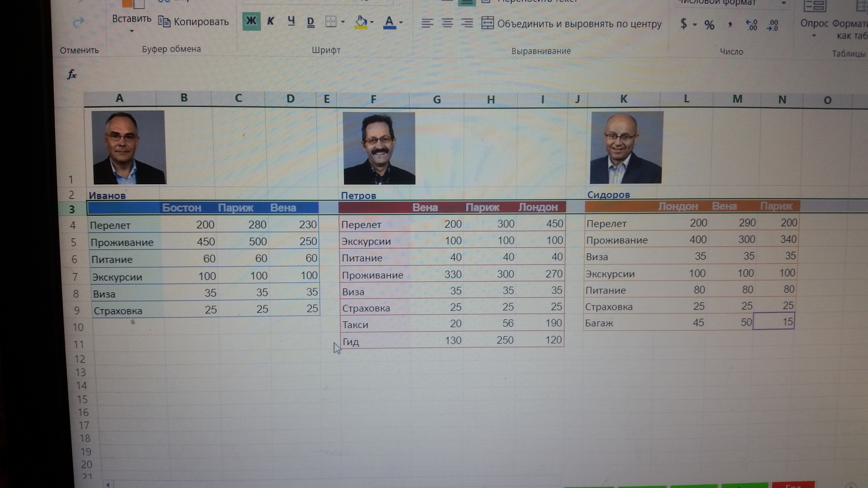Open the Вставить paste dropdown arrow
This screenshot has height=488, width=868.
point(131,31)
